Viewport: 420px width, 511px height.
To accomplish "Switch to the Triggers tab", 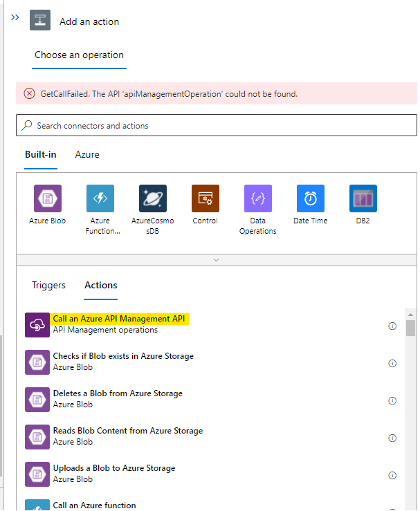I will (48, 285).
